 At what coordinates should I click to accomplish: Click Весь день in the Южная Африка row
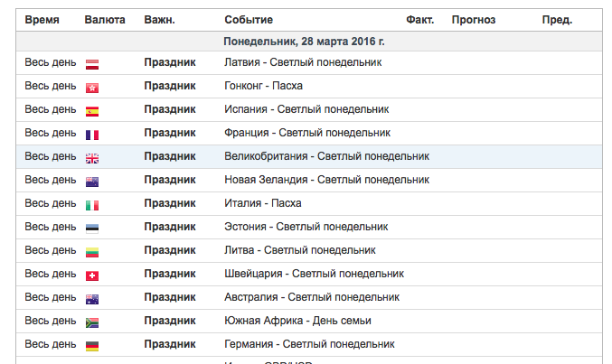pyautogui.click(x=51, y=321)
